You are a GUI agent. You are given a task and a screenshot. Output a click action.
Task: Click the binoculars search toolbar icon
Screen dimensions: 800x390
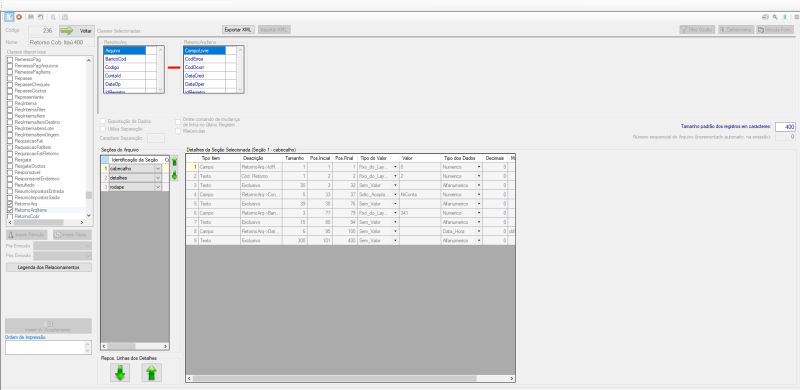point(31,17)
